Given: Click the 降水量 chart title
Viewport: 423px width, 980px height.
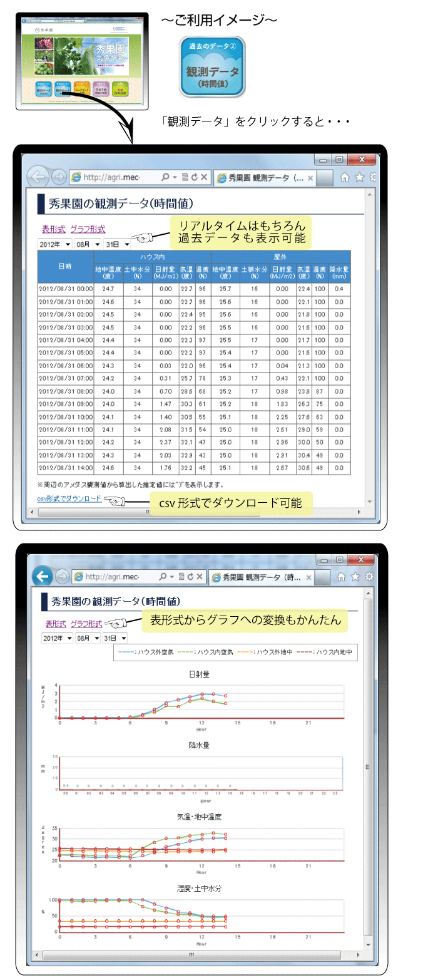Looking at the screenshot, I should pyautogui.click(x=199, y=745).
